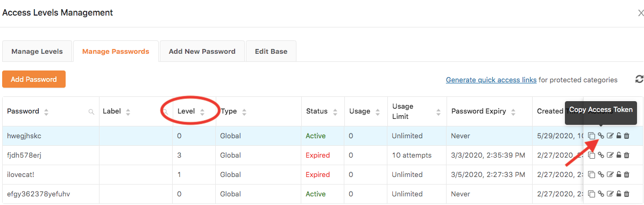Select the ilovecat! password row

[x=322, y=174]
